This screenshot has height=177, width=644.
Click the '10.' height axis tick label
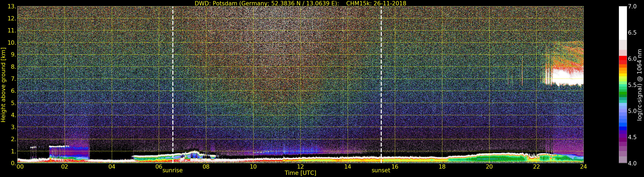click(12, 43)
